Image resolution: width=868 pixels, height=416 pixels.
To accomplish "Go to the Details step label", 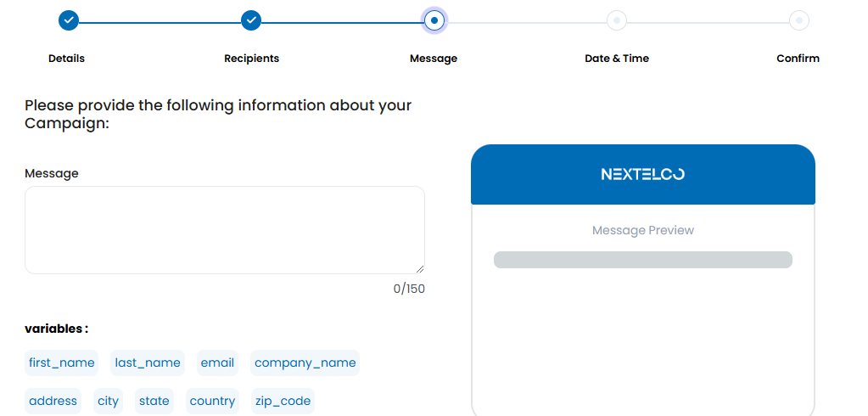I will (66, 59).
